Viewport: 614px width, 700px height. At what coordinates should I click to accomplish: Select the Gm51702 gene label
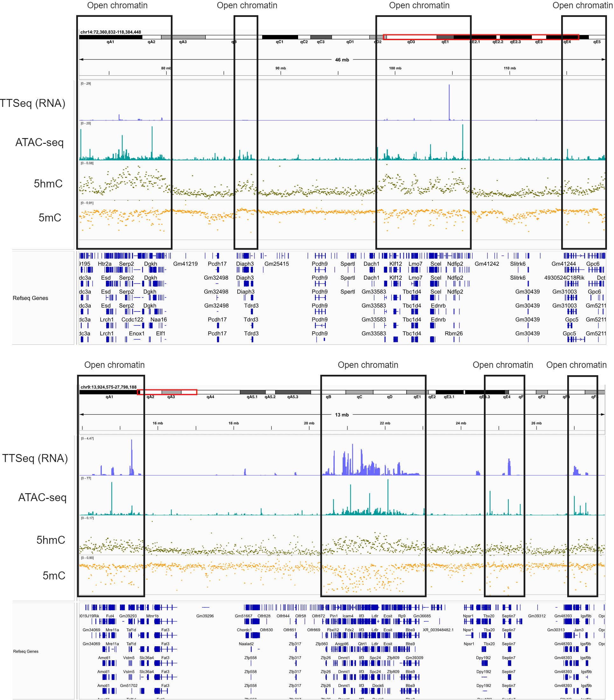pos(129,686)
